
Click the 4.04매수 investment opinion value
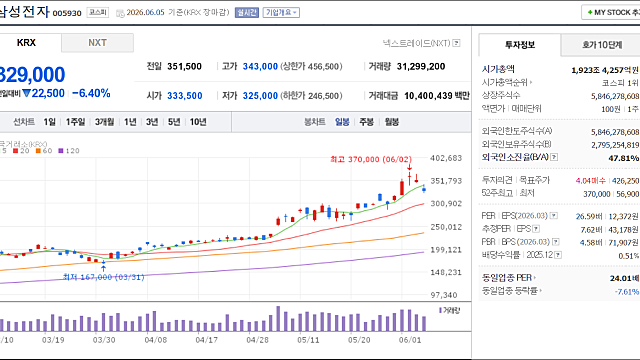(591, 180)
